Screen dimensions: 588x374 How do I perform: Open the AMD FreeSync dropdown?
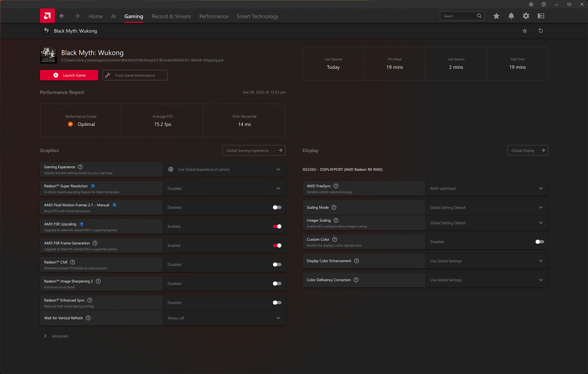tap(487, 188)
